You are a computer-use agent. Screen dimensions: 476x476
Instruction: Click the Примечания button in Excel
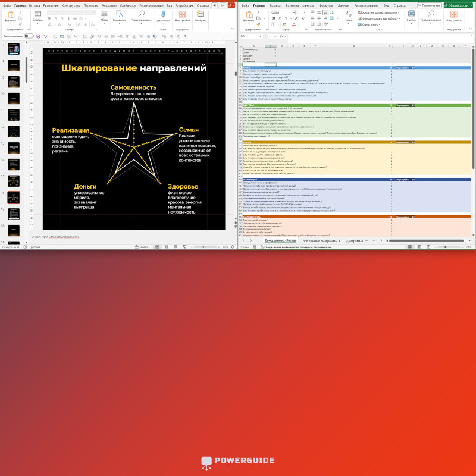click(x=429, y=5)
